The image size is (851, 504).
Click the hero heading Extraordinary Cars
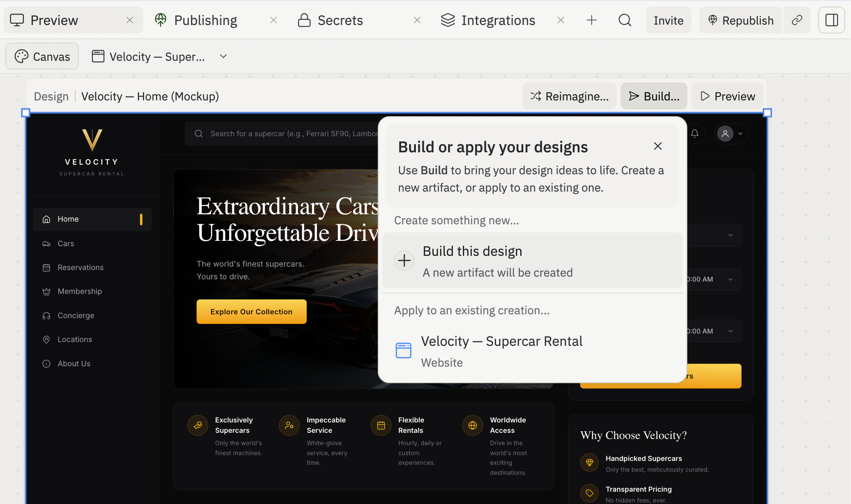point(287,207)
